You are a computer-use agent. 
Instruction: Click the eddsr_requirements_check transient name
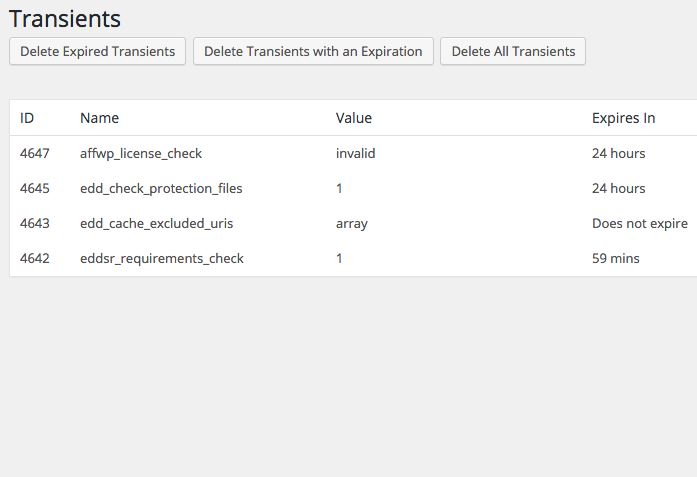tap(162, 258)
